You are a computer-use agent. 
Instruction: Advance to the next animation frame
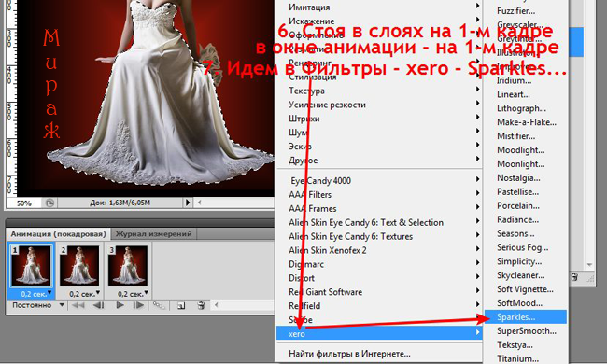click(138, 305)
